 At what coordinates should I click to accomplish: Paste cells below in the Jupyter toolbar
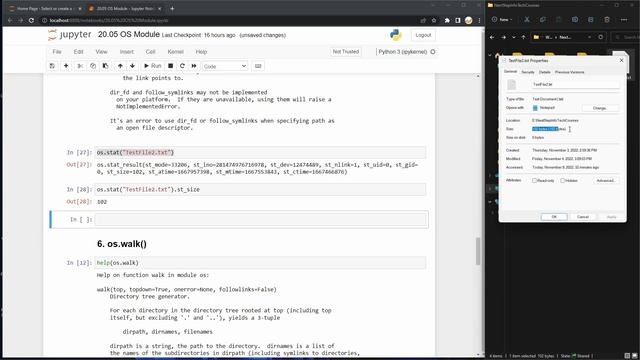(x=105, y=66)
